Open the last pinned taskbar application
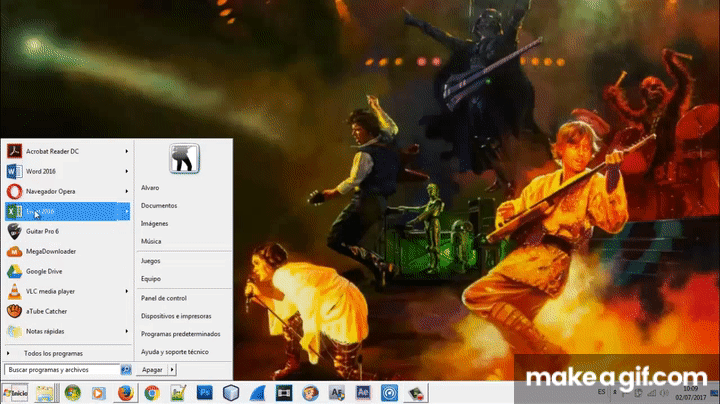 tap(416, 393)
